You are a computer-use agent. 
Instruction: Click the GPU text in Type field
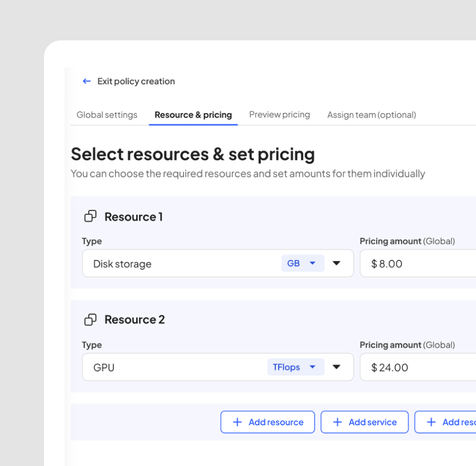coord(104,367)
